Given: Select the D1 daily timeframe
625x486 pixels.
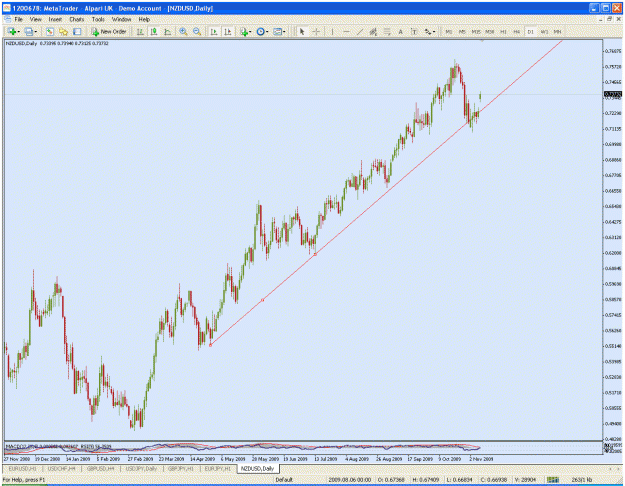Looking at the screenshot, I should [530, 31].
